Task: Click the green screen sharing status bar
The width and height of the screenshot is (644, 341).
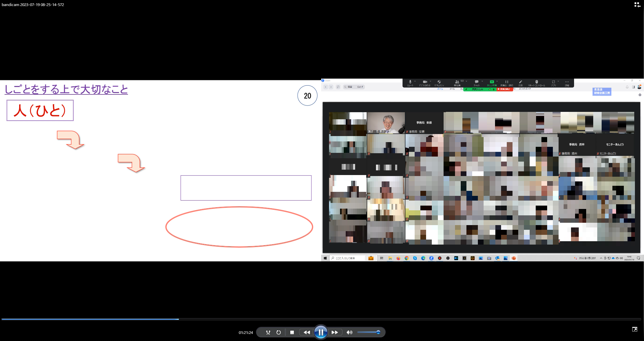Action: point(480,89)
